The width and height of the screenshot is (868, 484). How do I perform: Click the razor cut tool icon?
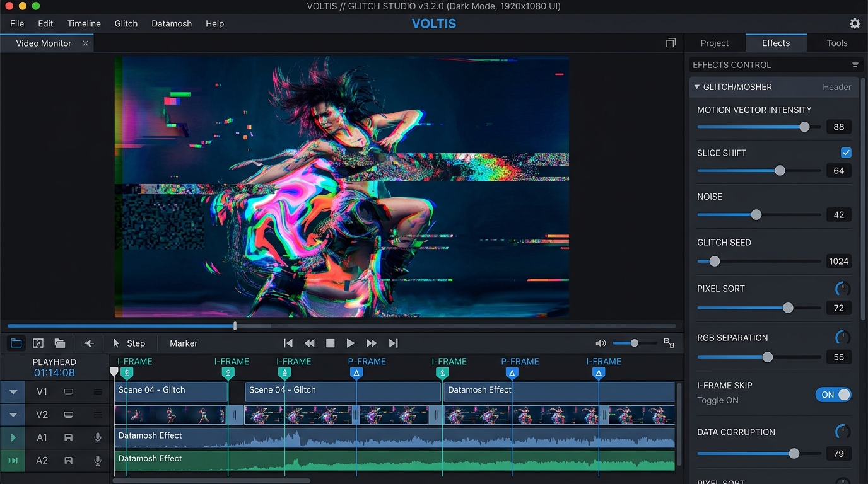[x=89, y=343]
